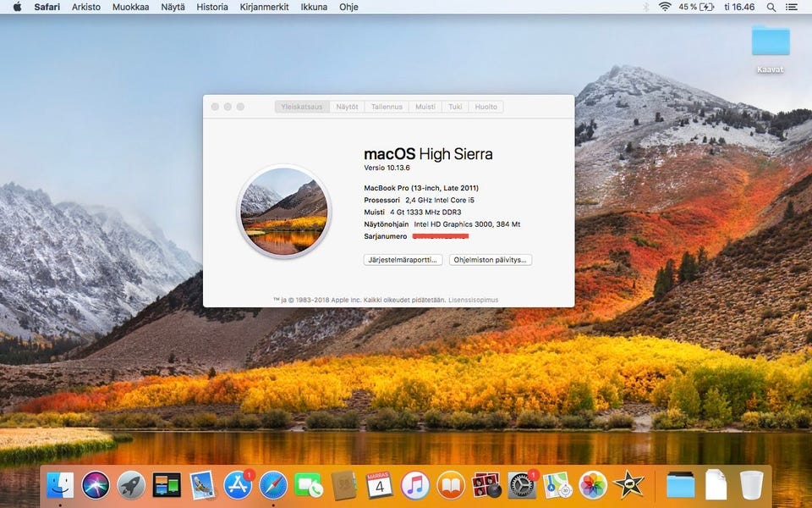Open Calendar showing Marras 4
This screenshot has width=812, height=508.
point(380,485)
